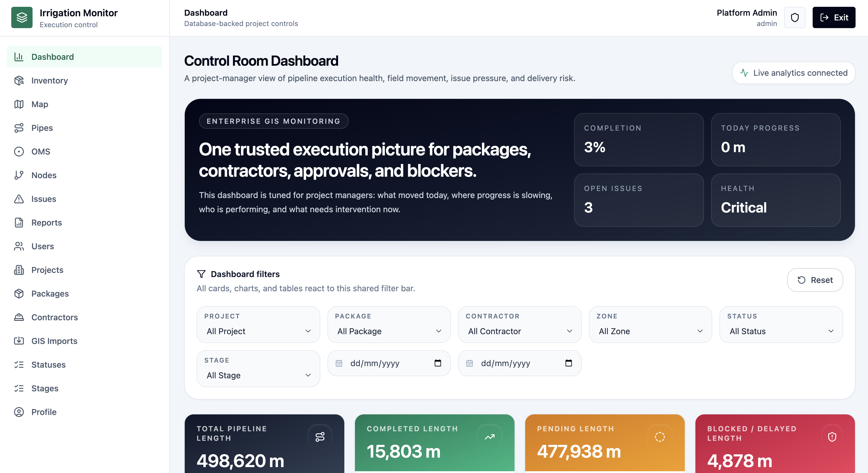868x473 pixels.
Task: Click the Map icon in sidebar
Action: [19, 104]
